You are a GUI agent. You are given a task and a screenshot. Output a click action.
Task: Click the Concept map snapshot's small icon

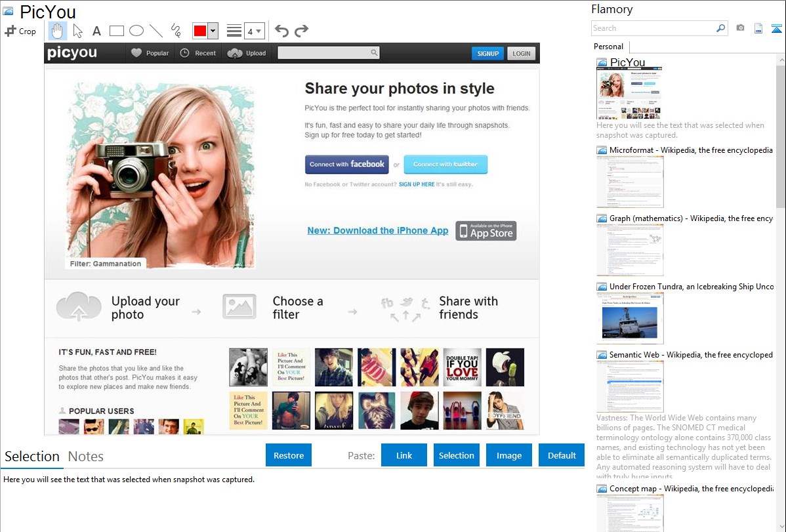[x=602, y=489]
